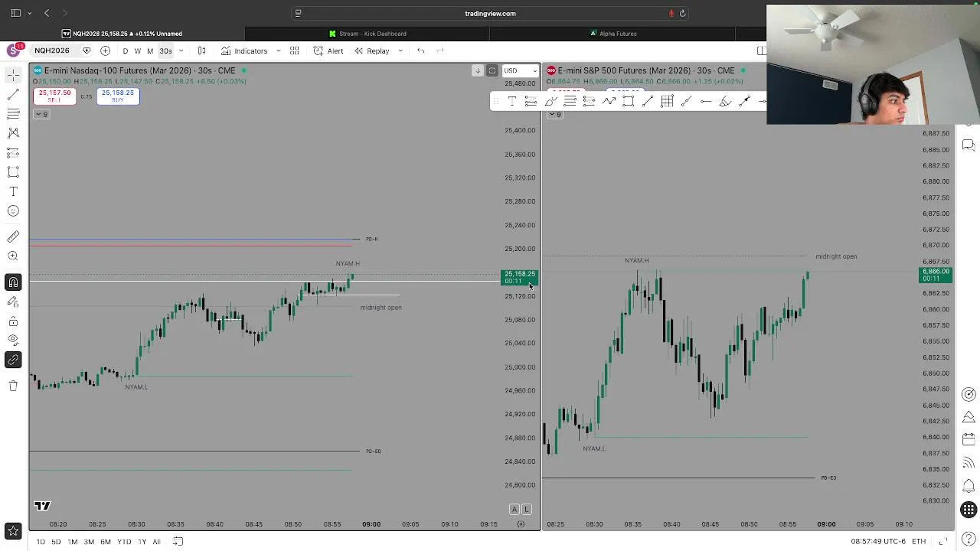
Task: Select the brush tool in floating toolbar
Action: (x=725, y=101)
